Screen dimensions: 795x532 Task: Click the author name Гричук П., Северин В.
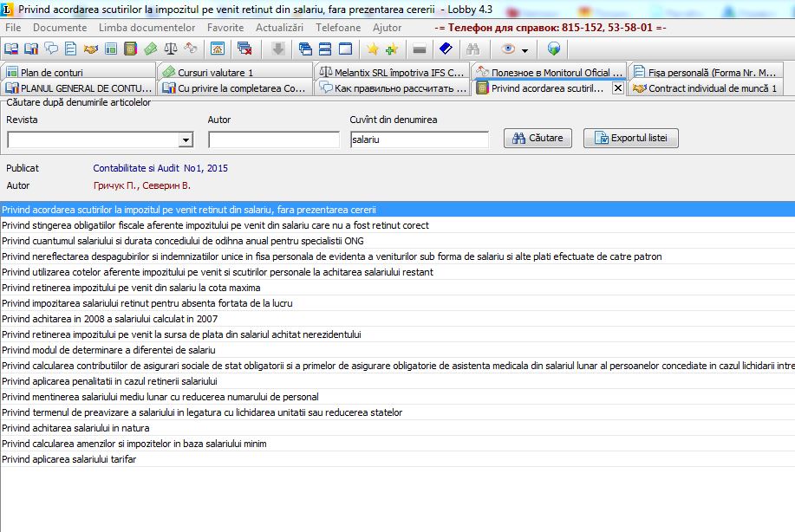tap(142, 185)
